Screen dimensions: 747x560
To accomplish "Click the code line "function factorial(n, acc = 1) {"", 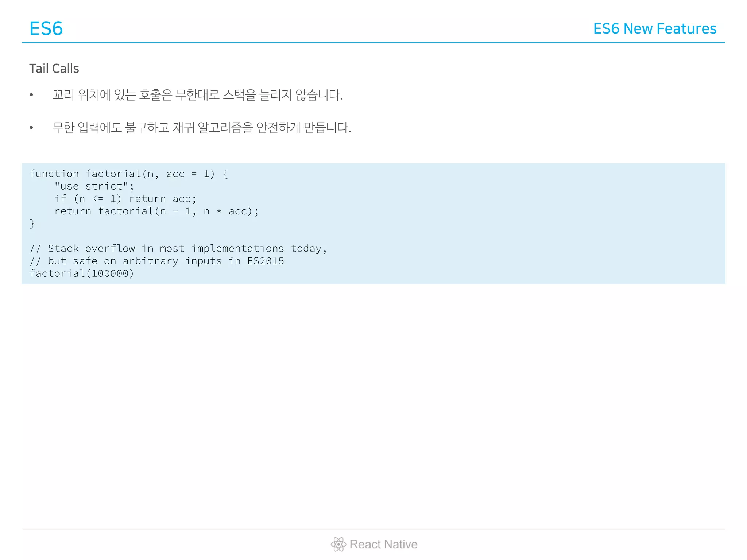I will tap(129, 174).
